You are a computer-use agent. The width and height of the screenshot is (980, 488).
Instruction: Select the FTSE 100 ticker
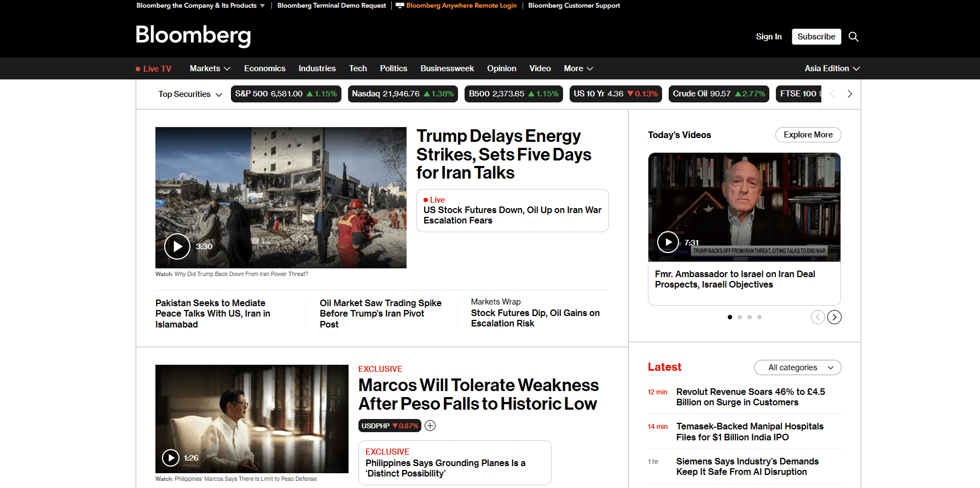coord(799,94)
